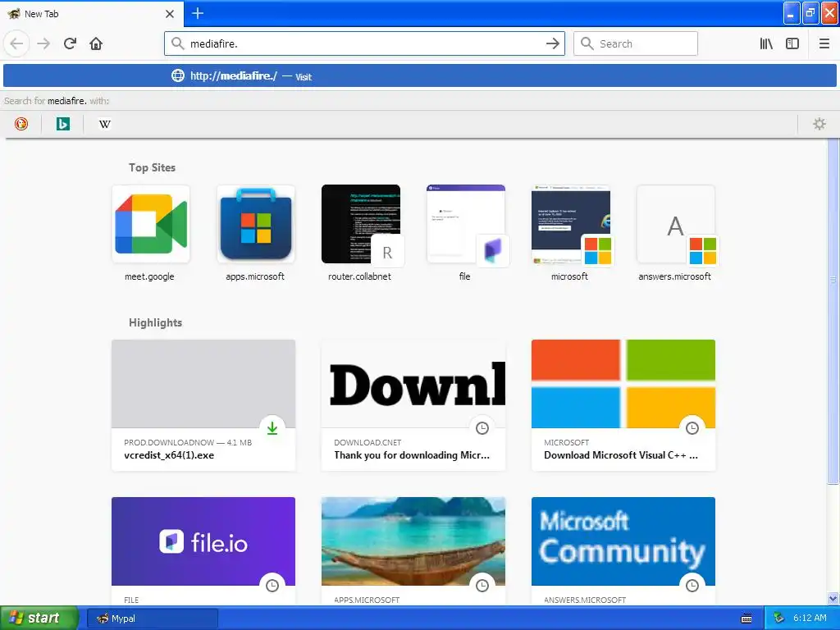Open Thank you for downloading Micr... highlight
Image resolution: width=840 pixels, height=630 pixels.
(x=413, y=405)
